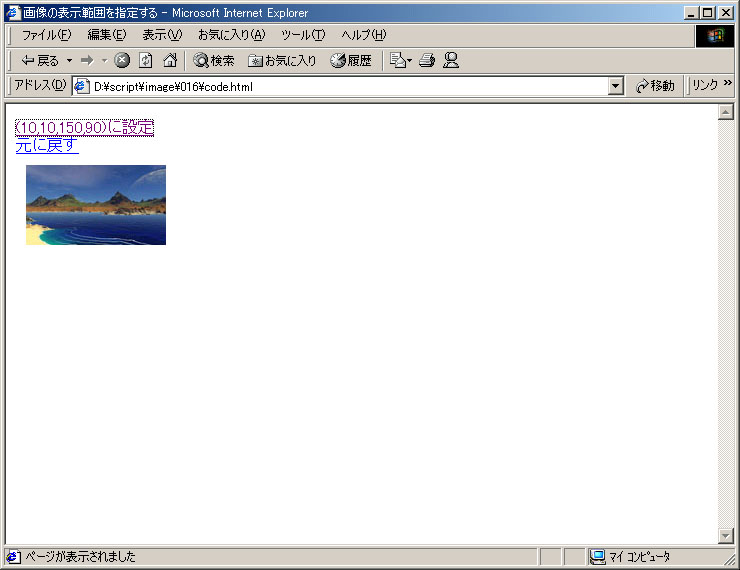Click the Mail toolbar icon

(x=400, y=60)
